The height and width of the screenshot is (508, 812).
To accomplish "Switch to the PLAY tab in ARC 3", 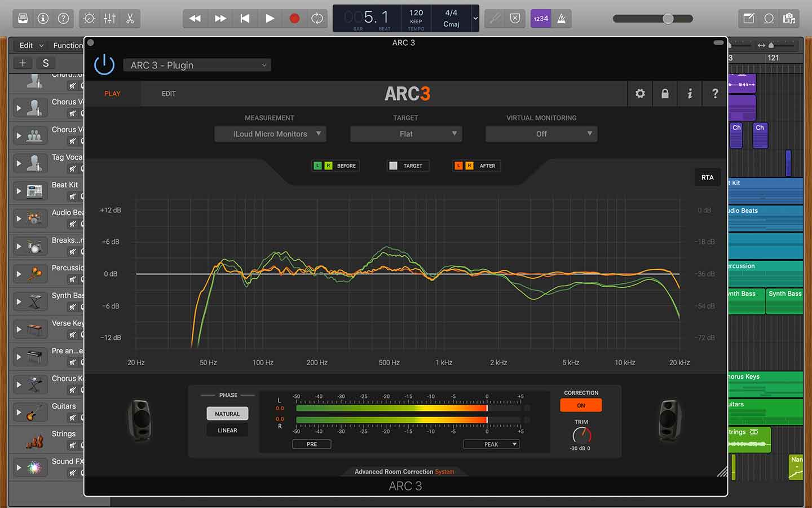I will (112, 94).
